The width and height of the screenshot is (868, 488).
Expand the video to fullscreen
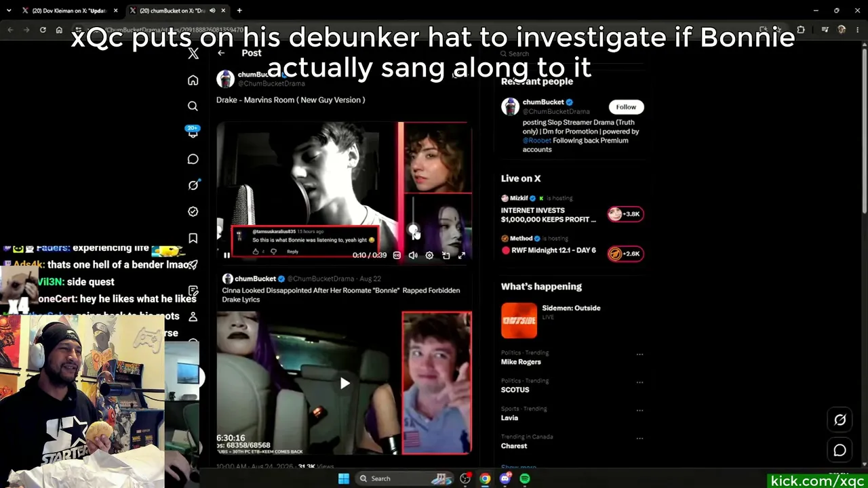(462, 256)
